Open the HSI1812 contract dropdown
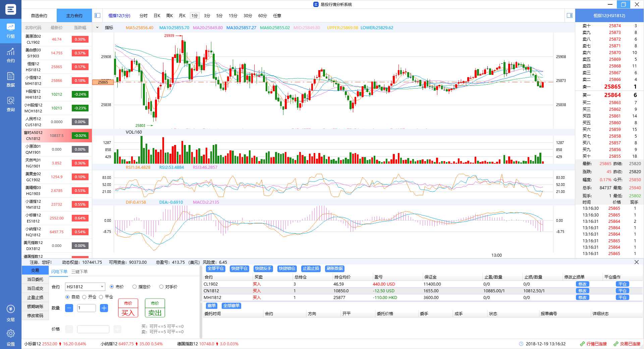This screenshot has width=644, height=349. [85, 287]
